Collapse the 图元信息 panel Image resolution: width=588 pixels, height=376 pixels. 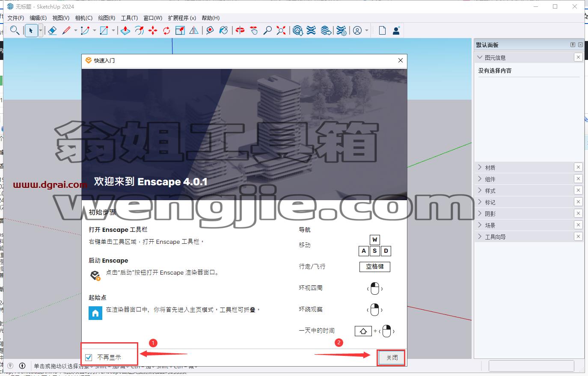coord(480,57)
